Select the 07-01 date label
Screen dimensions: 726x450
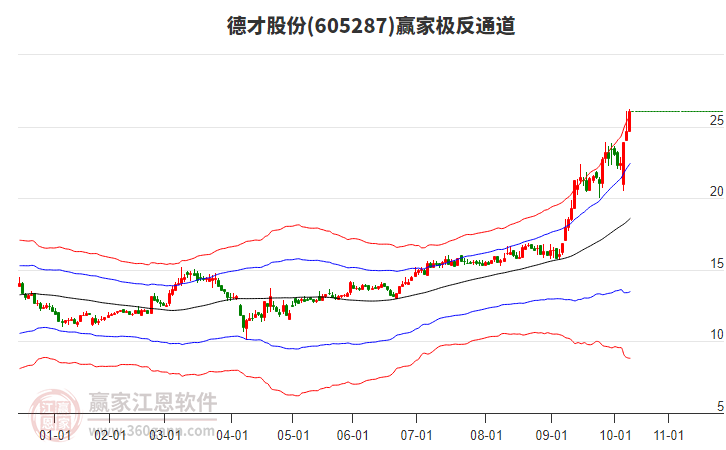click(416, 436)
